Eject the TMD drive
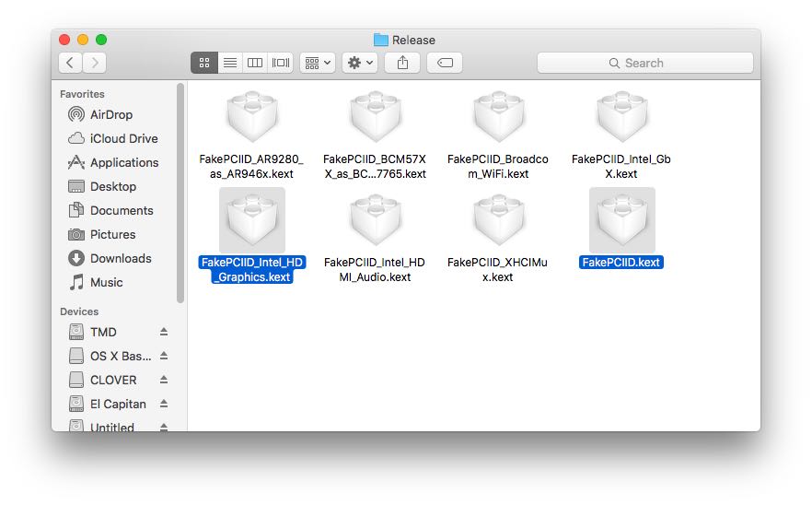The image size is (812, 505). coord(164,332)
